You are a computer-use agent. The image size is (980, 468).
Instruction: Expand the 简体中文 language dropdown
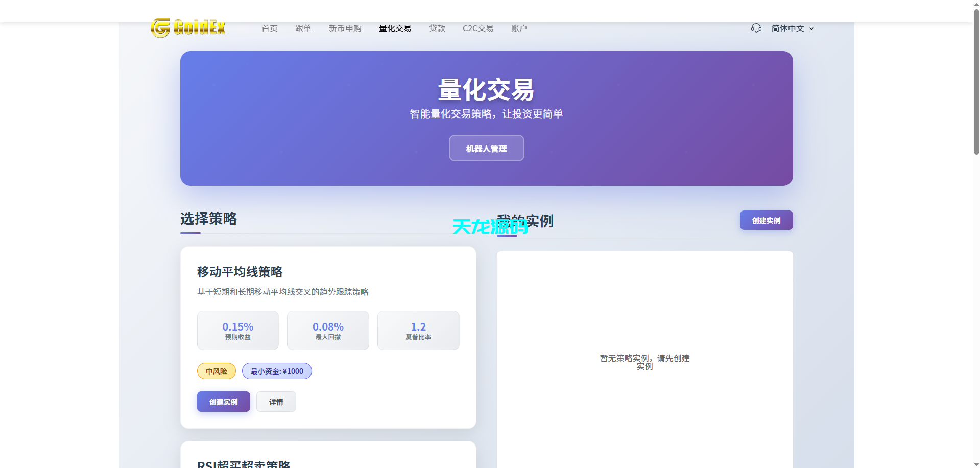tap(788, 28)
